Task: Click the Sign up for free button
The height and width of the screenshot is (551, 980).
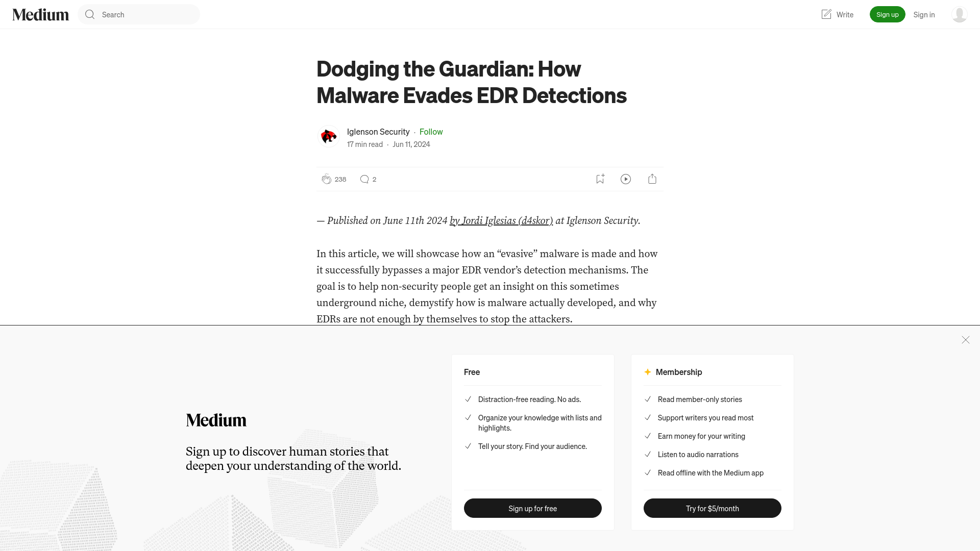Action: [x=532, y=508]
